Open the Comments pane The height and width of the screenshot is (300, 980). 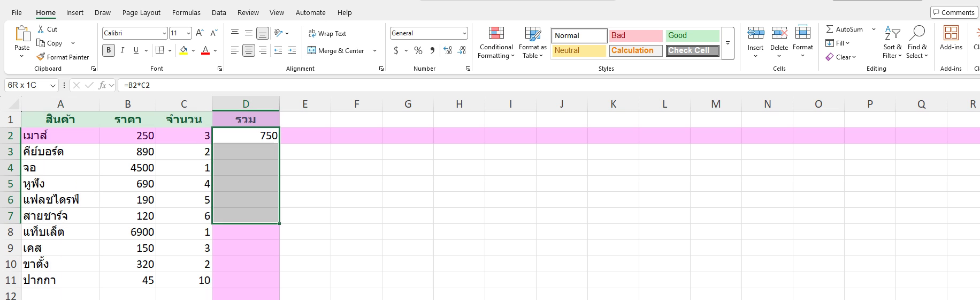pyautogui.click(x=953, y=12)
